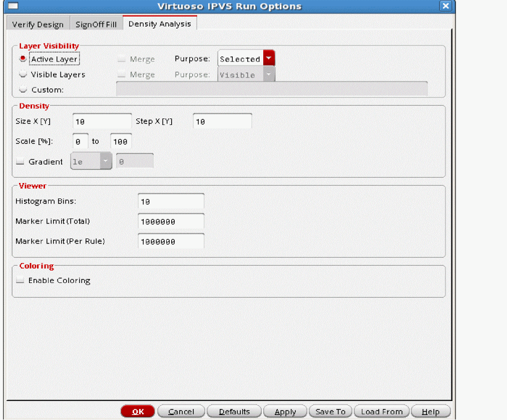
Task: Focus the Step X [Y] text box
Action: pos(222,121)
